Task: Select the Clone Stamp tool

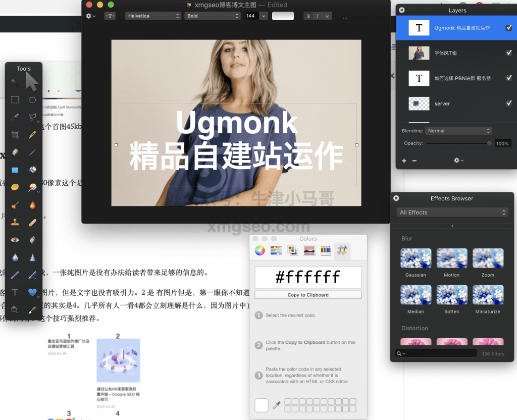Action: [15, 223]
